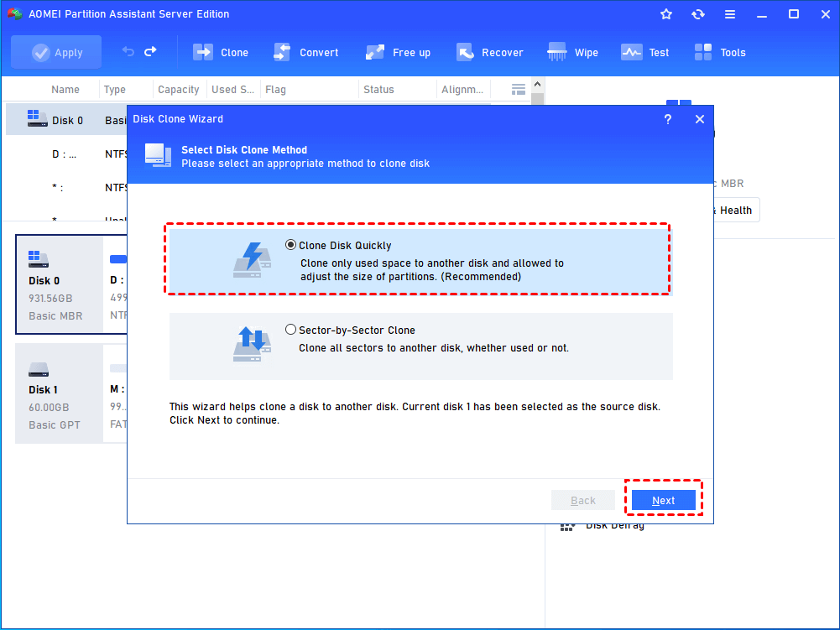840x630 pixels.
Task: Click the refresh icon in title bar
Action: point(697,14)
